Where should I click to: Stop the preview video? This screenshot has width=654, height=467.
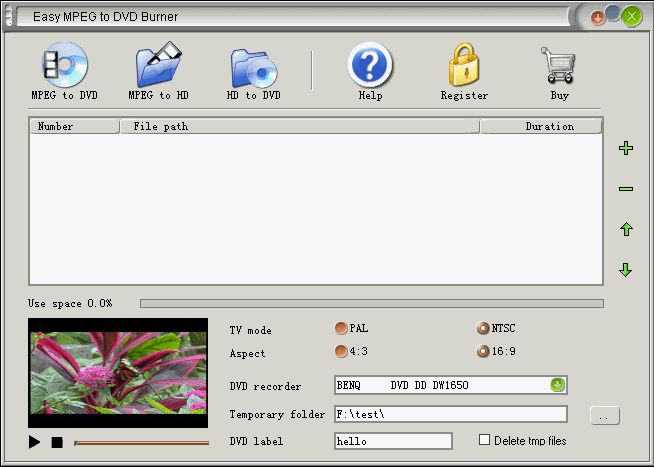point(57,442)
